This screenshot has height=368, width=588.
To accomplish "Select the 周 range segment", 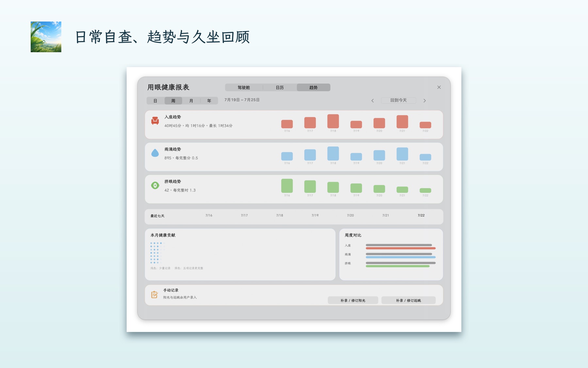I will click(x=173, y=101).
